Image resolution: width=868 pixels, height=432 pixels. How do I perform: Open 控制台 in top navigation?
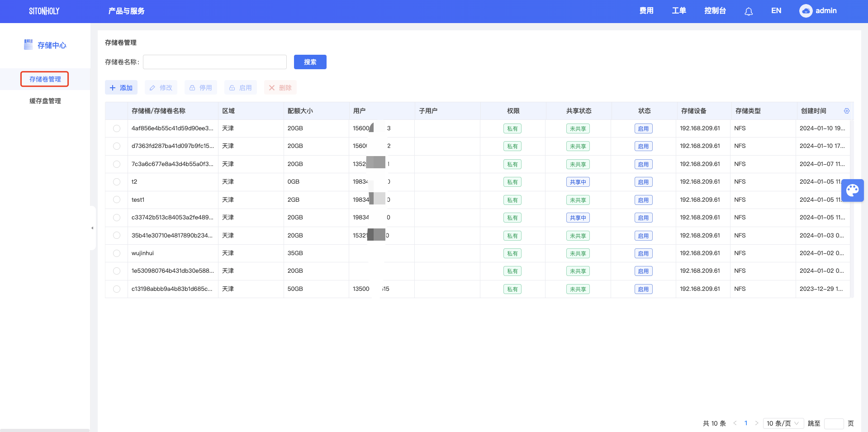coord(715,11)
